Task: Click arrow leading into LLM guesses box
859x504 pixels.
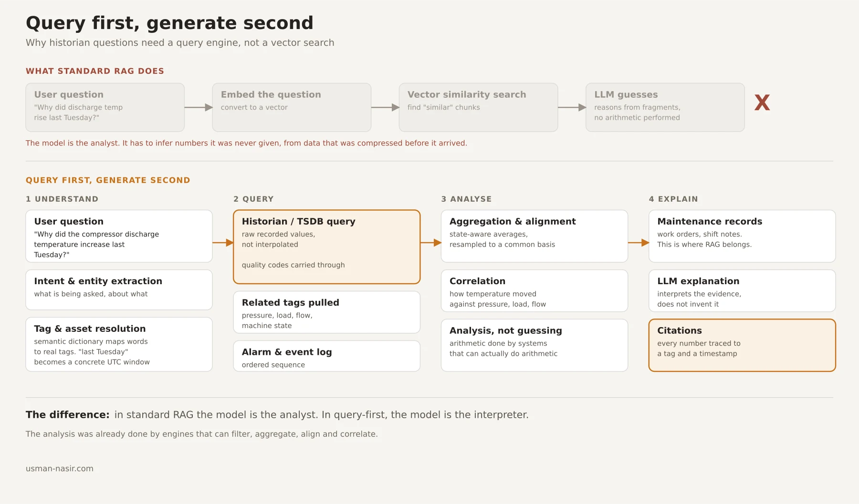Action: 572,107
